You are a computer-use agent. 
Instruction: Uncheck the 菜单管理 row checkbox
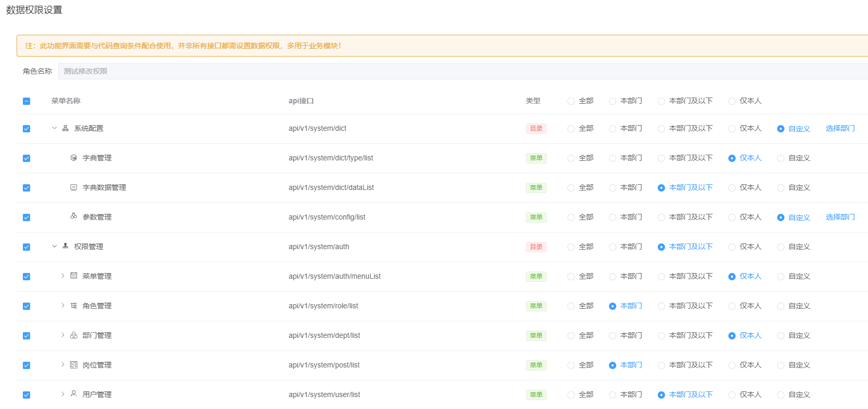point(26,277)
